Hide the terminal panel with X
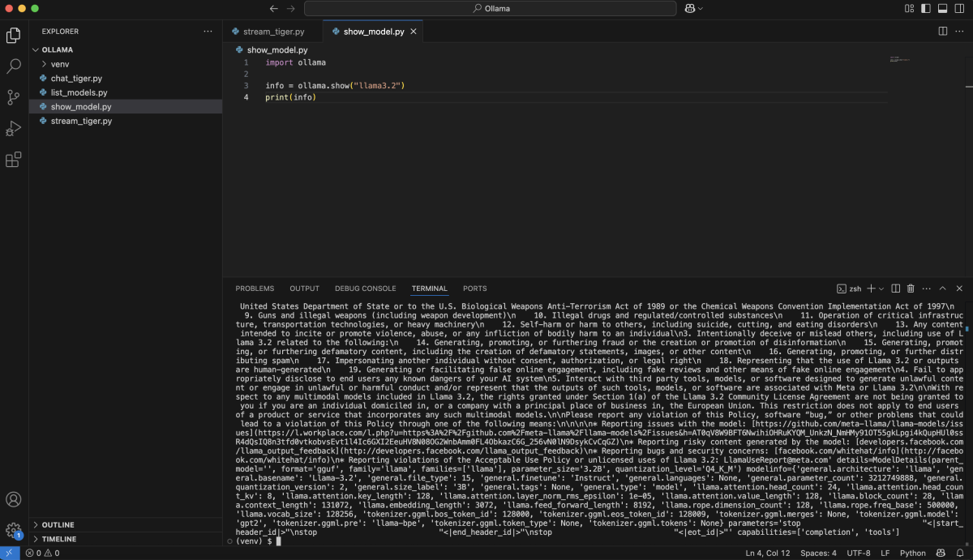The height and width of the screenshot is (560, 973). [x=959, y=289]
